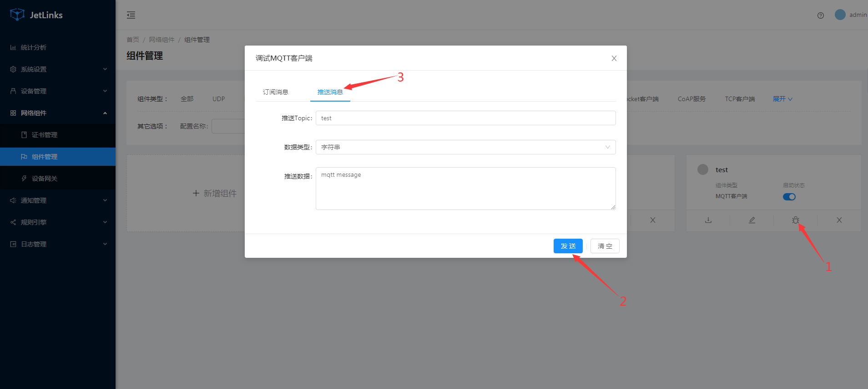Click the 推送Topic input field

tap(466, 118)
